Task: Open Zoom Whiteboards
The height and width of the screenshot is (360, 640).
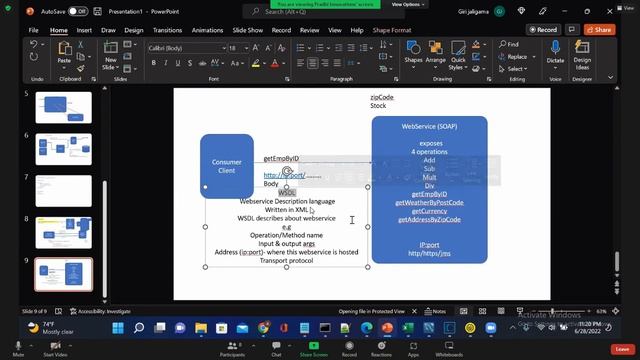Action: click(449, 349)
